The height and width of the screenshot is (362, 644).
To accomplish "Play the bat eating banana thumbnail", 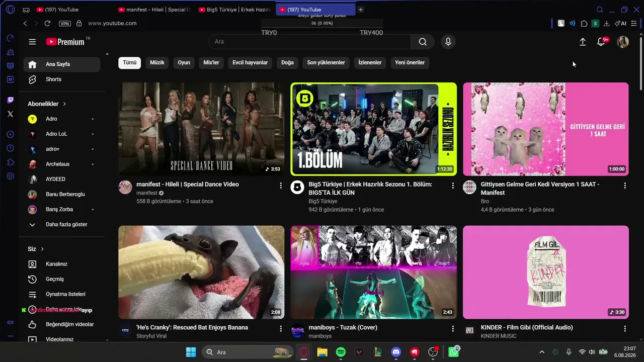I will pyautogui.click(x=201, y=272).
